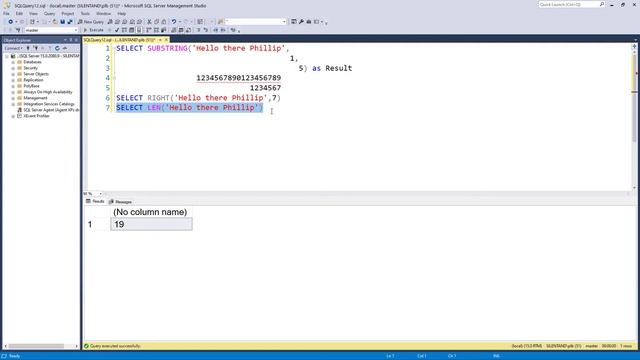
Task: Open Query Options icon
Action: click(x=131, y=30)
